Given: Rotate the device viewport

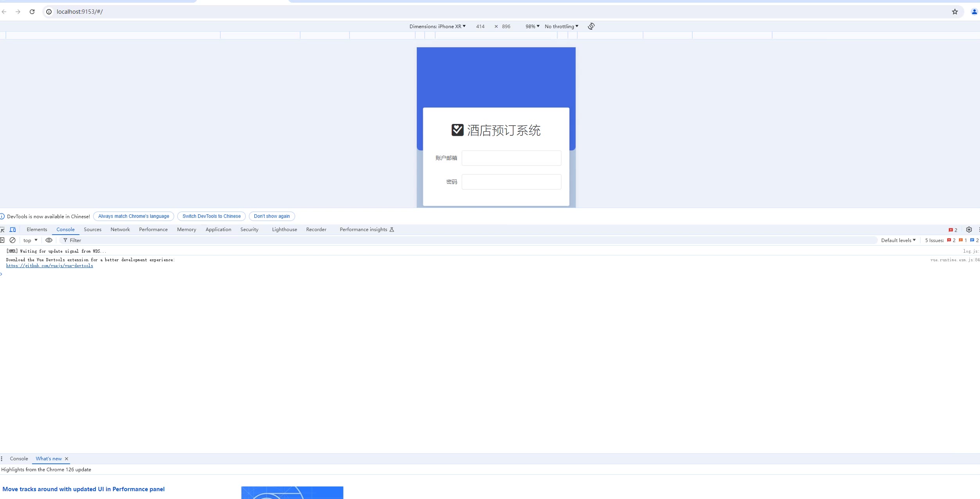Looking at the screenshot, I should tap(591, 26).
